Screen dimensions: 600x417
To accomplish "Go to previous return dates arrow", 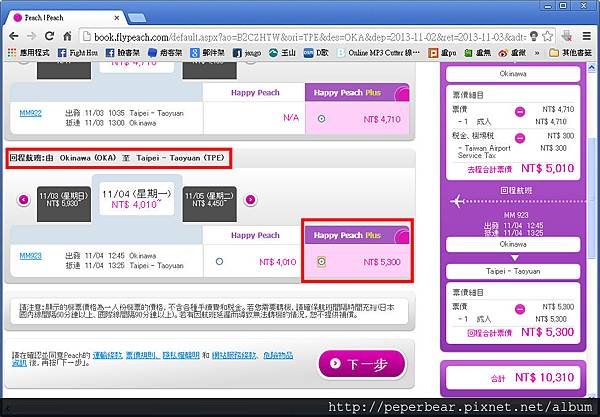I will 24,199.
